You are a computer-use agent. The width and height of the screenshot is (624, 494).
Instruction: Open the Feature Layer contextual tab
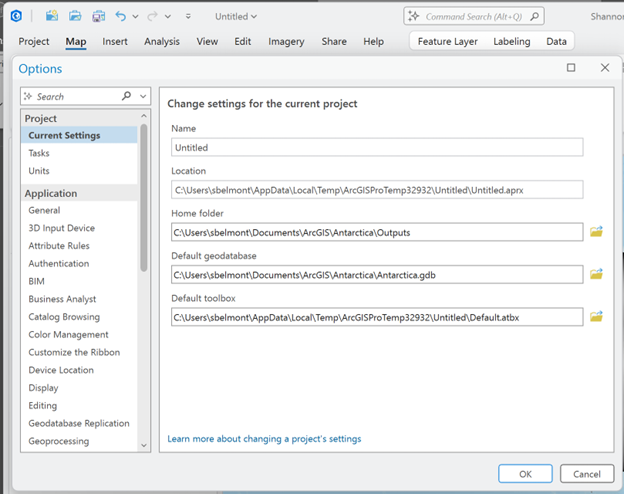[448, 41]
